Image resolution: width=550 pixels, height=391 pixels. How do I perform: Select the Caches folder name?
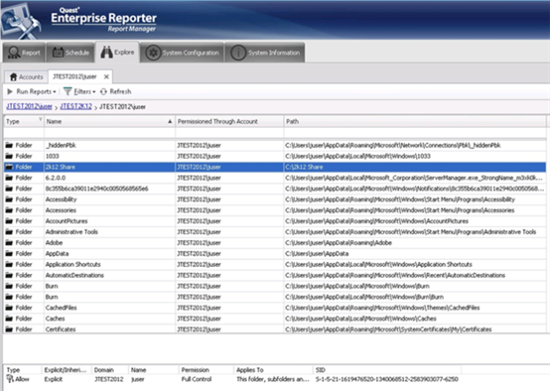coord(55,319)
